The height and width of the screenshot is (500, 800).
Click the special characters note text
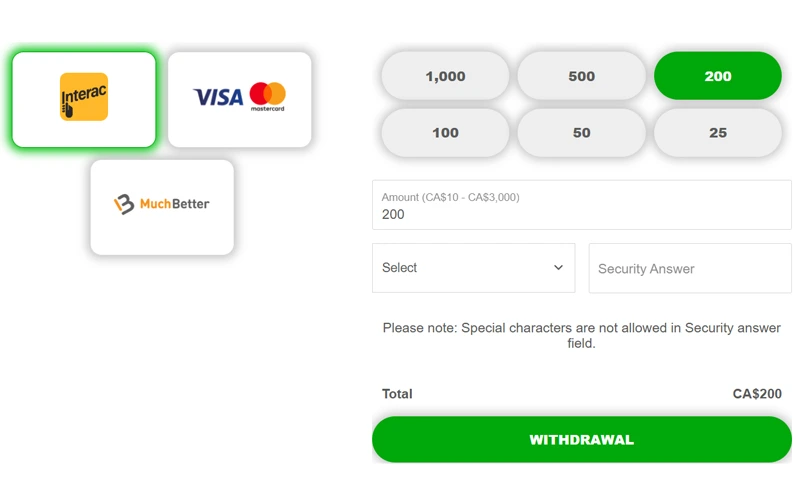581,335
